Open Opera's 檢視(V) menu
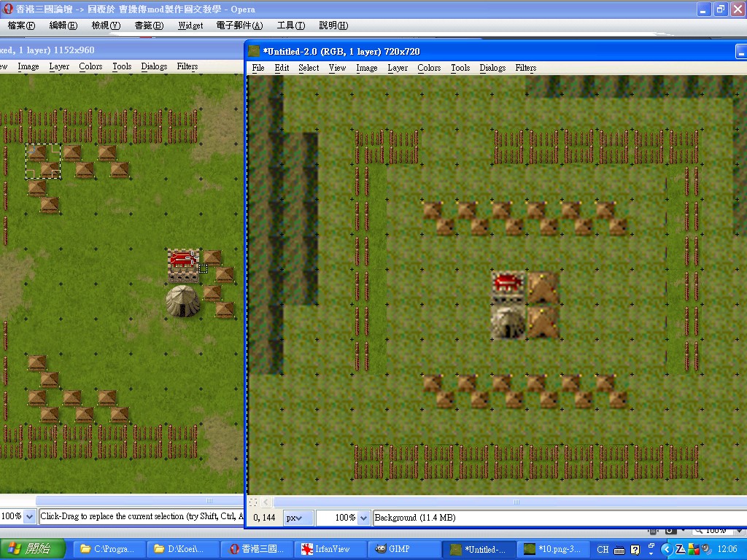747x560 pixels. [x=106, y=26]
